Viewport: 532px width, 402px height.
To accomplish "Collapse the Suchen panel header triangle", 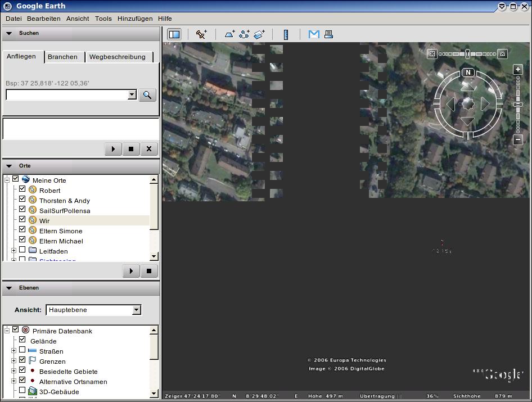I will coord(9,33).
